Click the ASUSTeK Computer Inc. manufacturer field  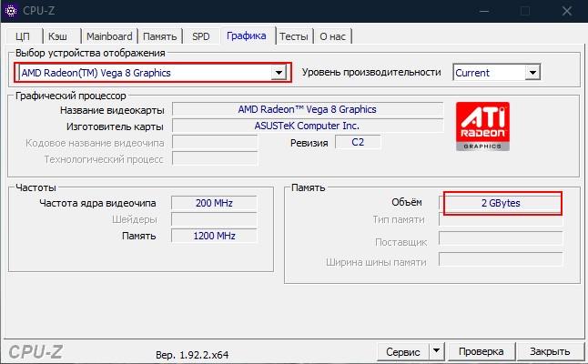click(x=307, y=126)
